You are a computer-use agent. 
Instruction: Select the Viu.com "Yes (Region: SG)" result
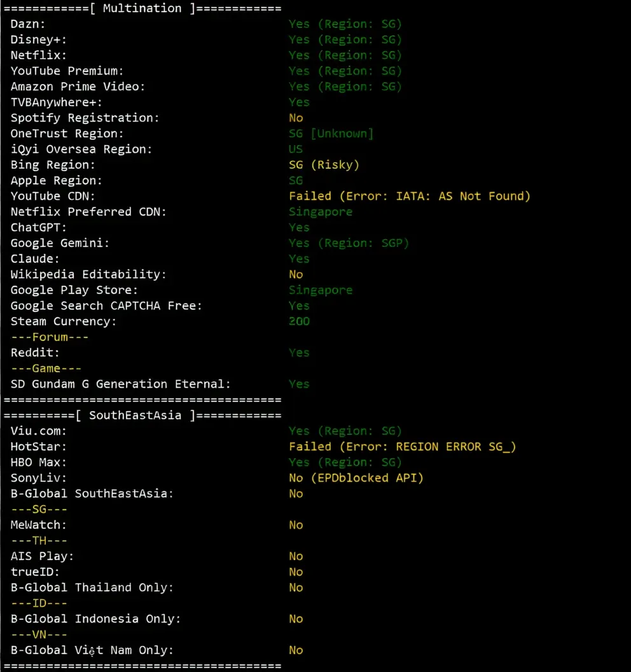point(345,431)
